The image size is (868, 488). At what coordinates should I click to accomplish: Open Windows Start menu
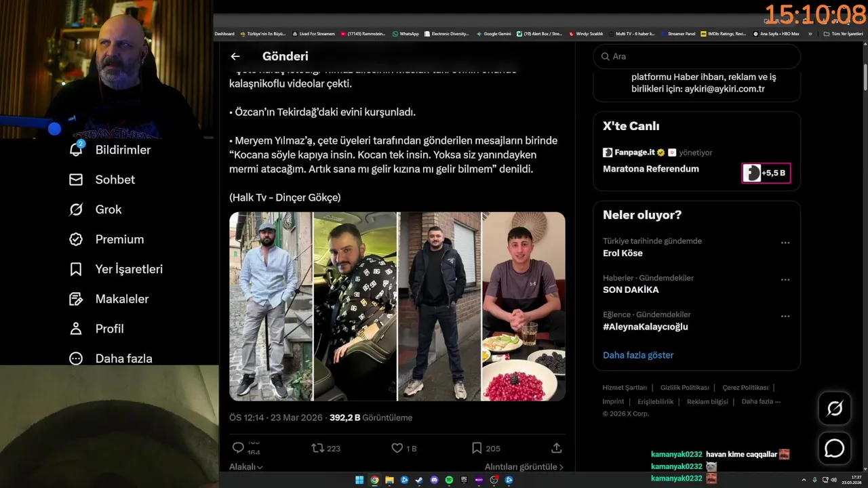(x=359, y=480)
